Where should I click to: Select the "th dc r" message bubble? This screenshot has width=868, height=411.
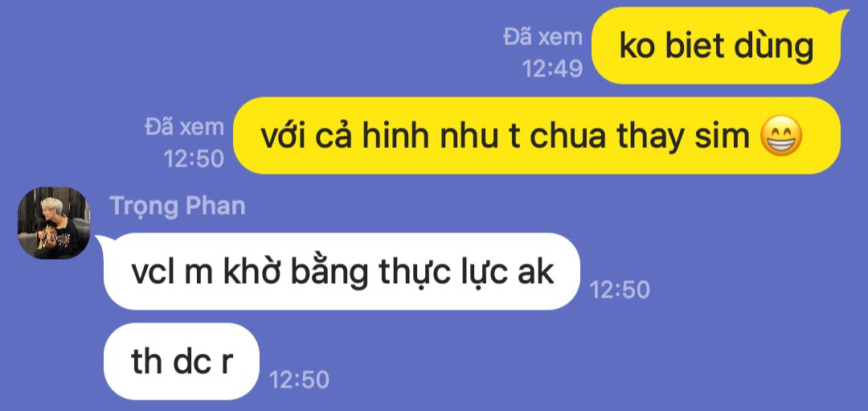coord(182,361)
